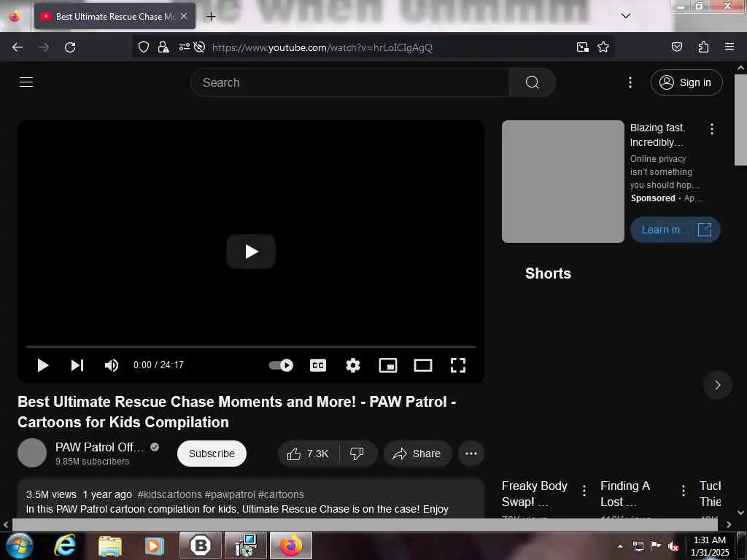
Task: Open the Firefox extensions icon
Action: pyautogui.click(x=703, y=47)
